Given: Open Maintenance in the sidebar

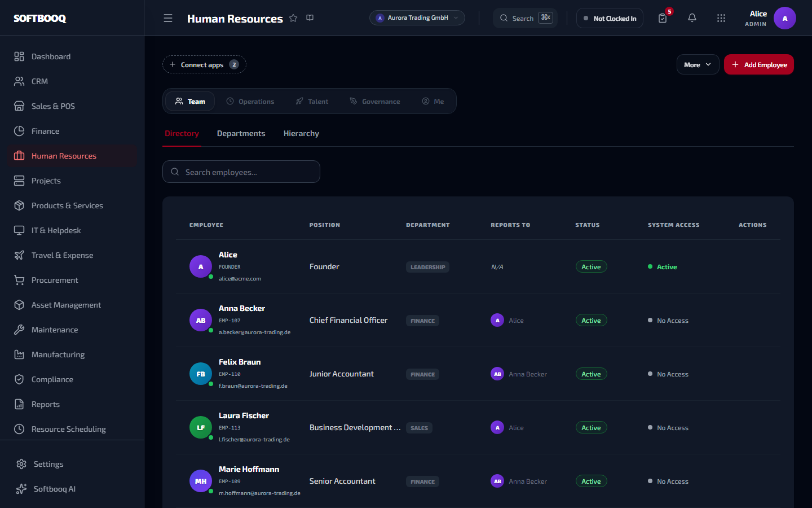Looking at the screenshot, I should [72, 330].
